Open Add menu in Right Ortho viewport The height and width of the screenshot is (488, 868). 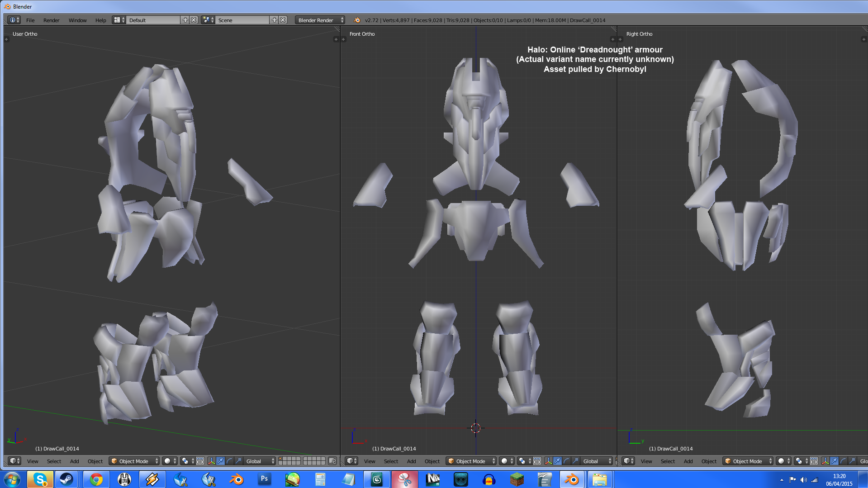[x=688, y=461]
